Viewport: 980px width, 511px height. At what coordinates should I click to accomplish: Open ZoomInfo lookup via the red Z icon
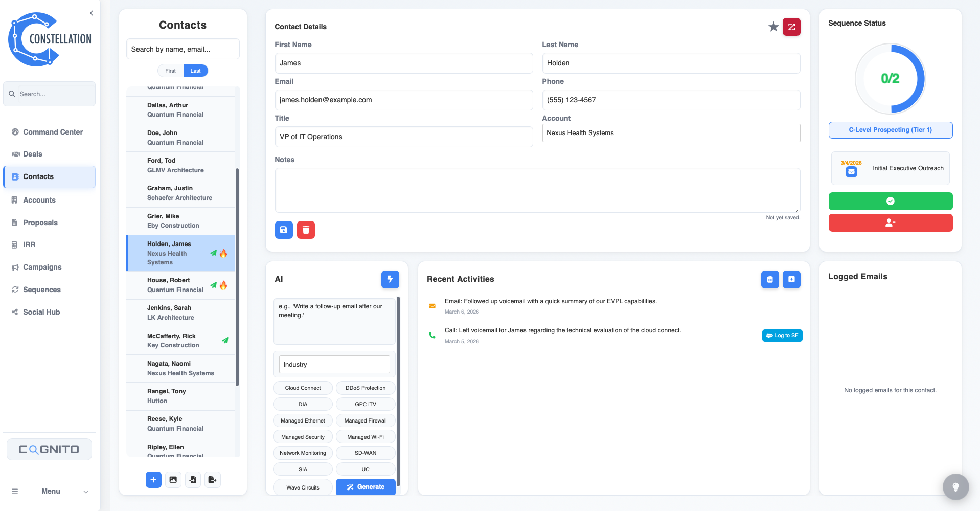pos(791,27)
